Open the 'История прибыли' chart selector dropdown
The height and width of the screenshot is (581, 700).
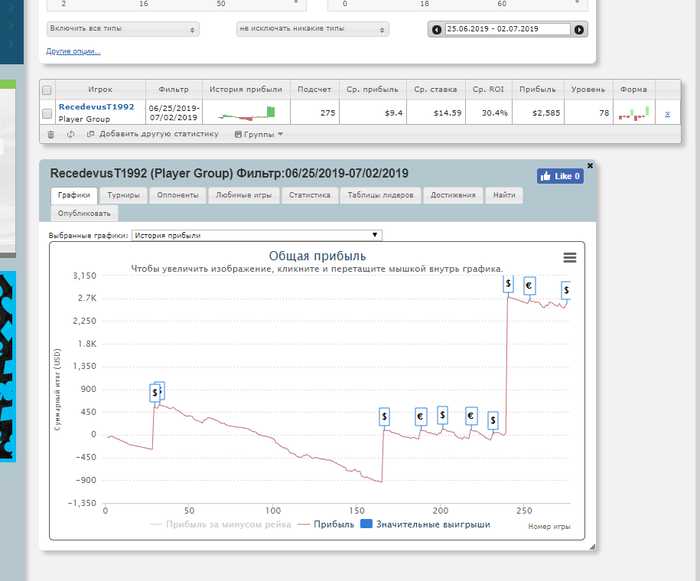pos(257,235)
